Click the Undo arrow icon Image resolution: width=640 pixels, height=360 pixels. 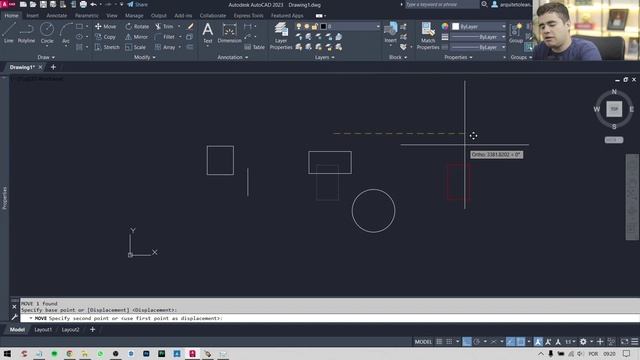[93, 4]
